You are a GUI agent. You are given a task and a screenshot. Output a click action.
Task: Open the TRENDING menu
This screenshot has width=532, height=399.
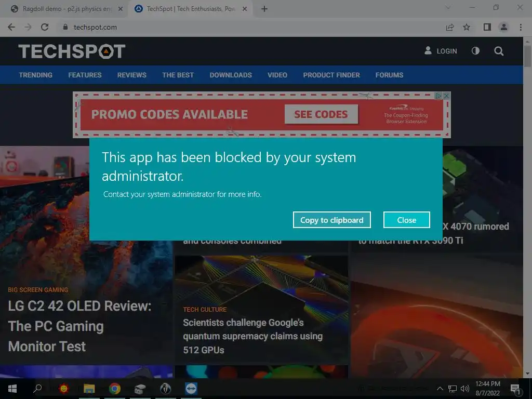[x=36, y=75]
